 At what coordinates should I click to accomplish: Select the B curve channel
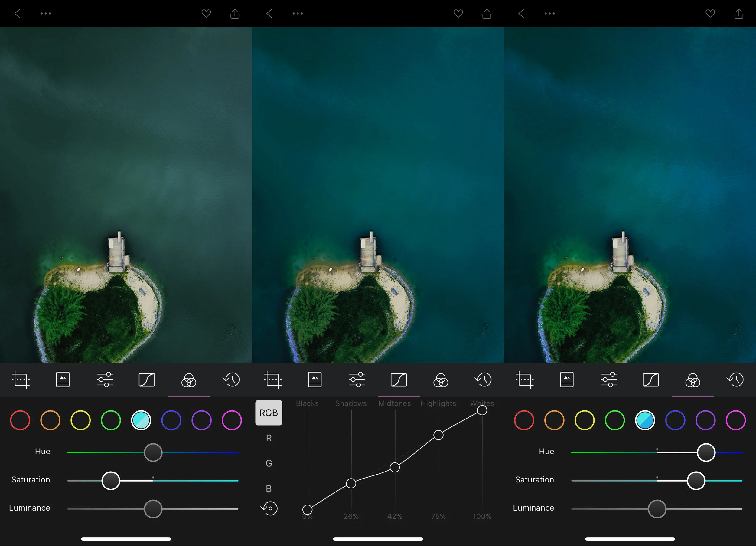[x=269, y=488]
